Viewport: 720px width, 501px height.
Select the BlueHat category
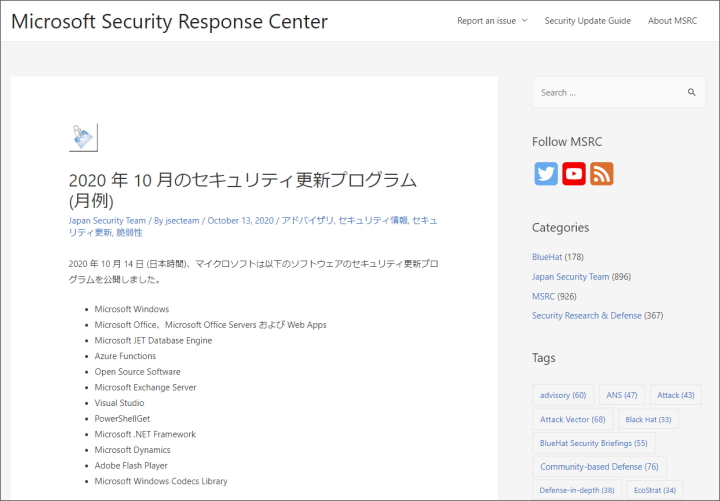pos(547,257)
